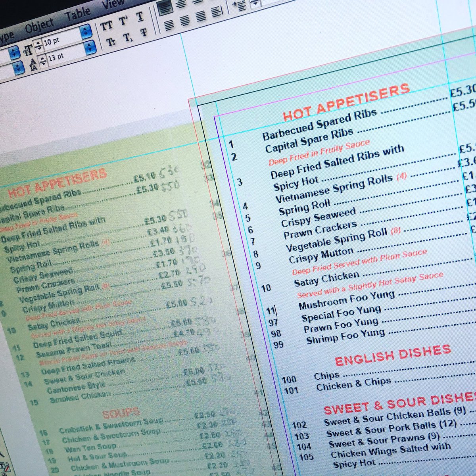The height and width of the screenshot is (476, 476).
Task: Click 'Hot & Sour Soup' in scanned menu
Action: click(98, 457)
